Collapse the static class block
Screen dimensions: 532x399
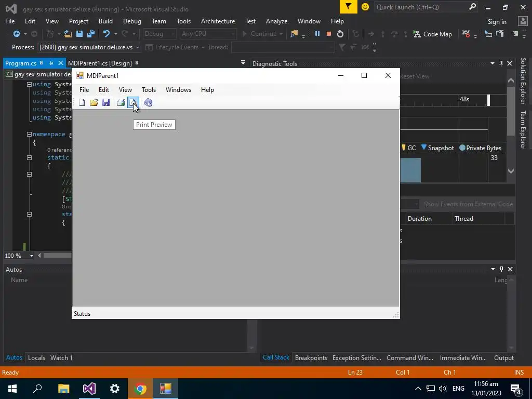point(29,157)
